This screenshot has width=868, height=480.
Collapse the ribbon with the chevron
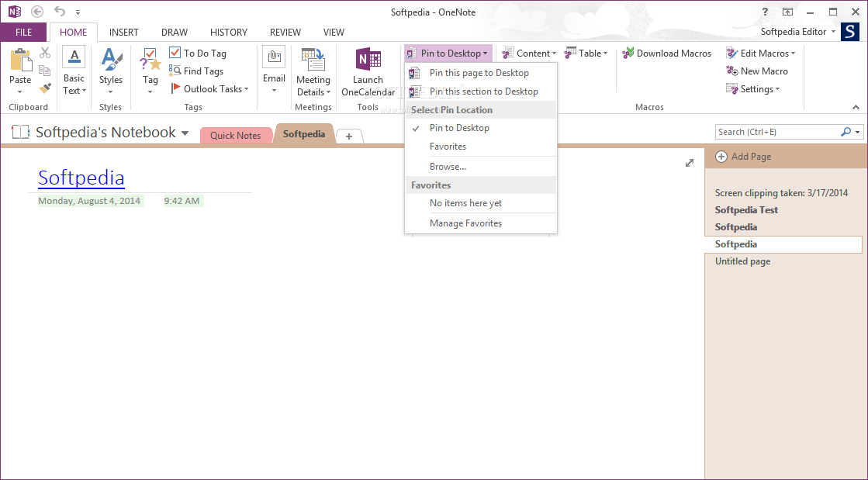click(x=856, y=107)
